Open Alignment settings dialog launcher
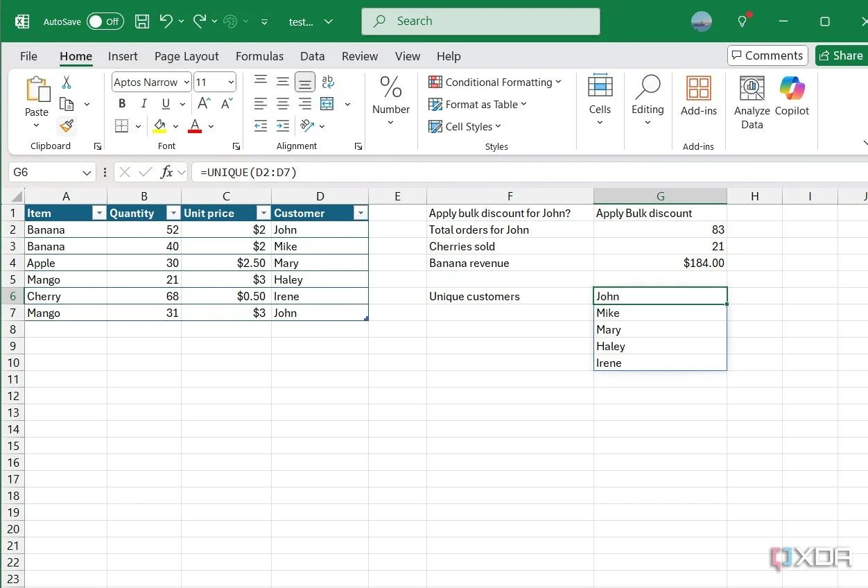The height and width of the screenshot is (588, 868). tap(358, 146)
